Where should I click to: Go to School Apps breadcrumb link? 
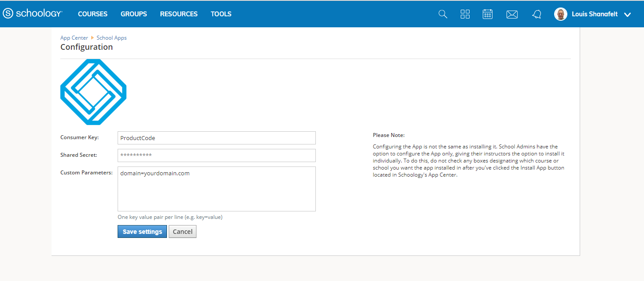pos(111,38)
